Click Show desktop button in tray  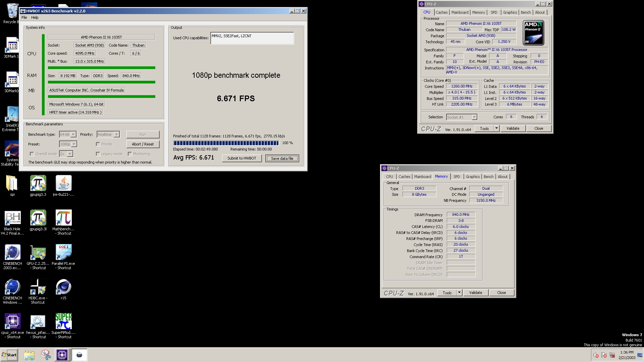(641, 355)
